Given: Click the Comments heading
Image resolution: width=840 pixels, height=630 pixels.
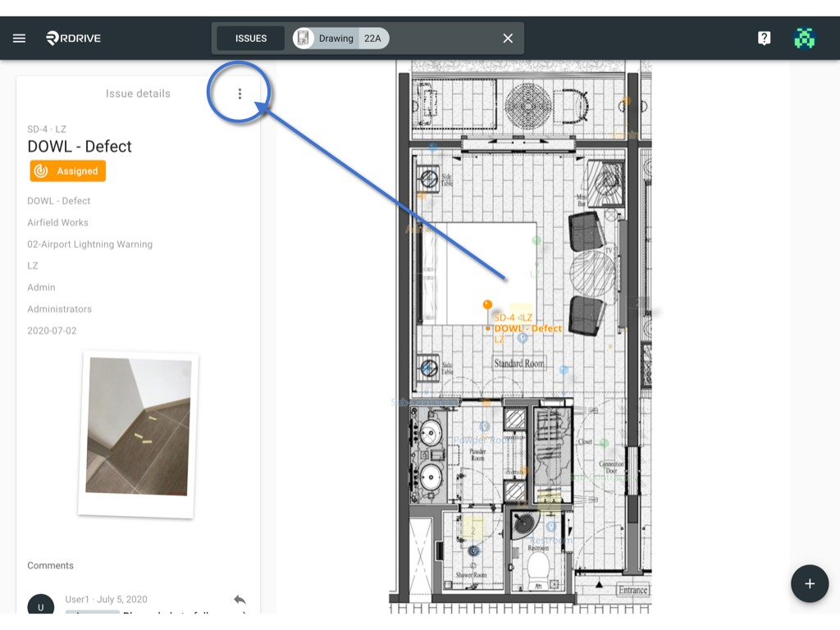Looking at the screenshot, I should [x=50, y=565].
